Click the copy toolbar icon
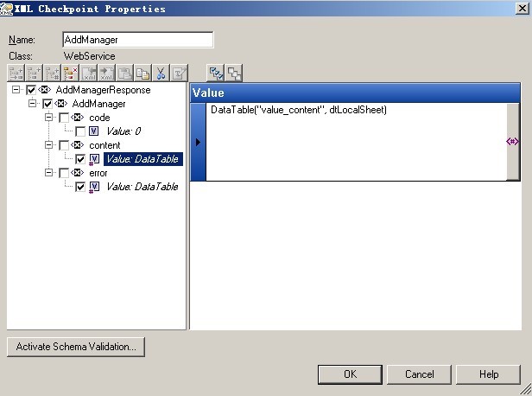Image resolution: width=532 pixels, height=396 pixels. point(142,73)
